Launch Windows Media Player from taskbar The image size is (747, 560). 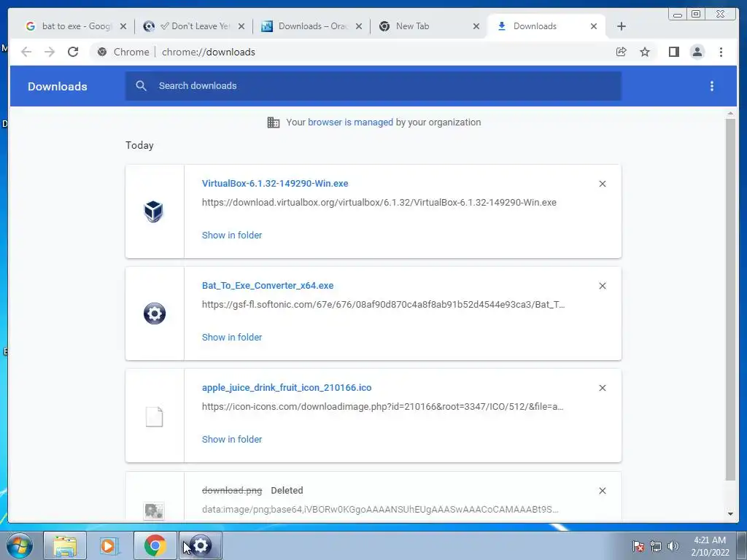click(109, 545)
